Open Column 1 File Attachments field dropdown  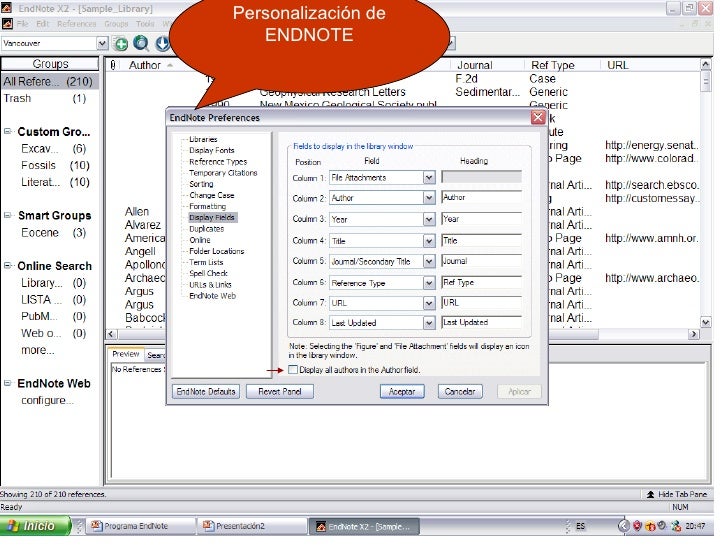429,177
